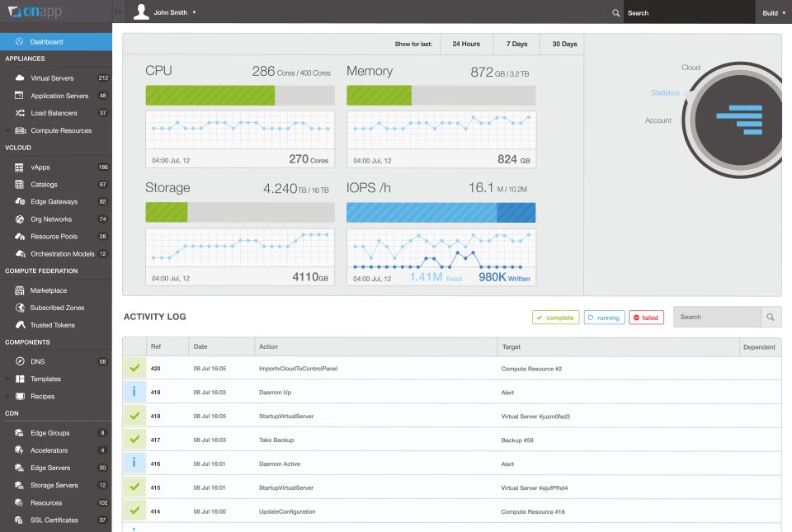Switch to the 7 Days view
792x532 pixels.
coord(516,44)
